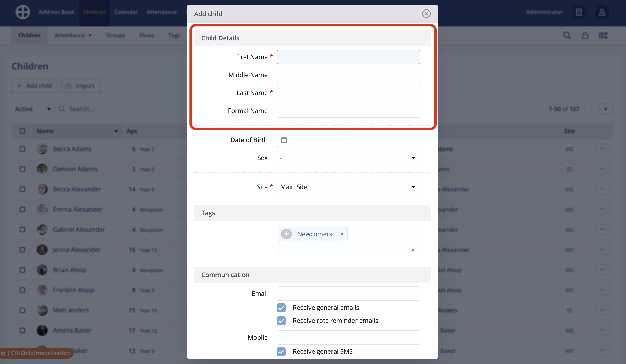Disable Receive general SMS
This screenshot has height=364, width=626.
coord(281,351)
